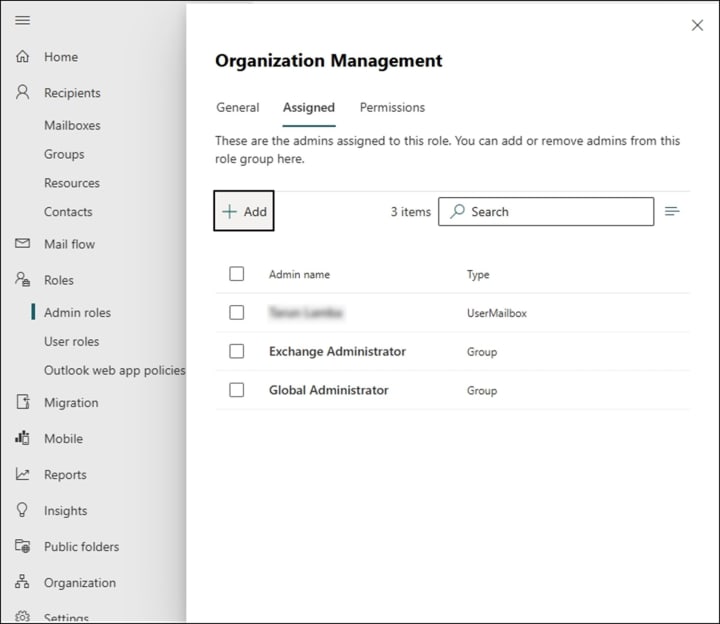Check the Exchange Administrator row checkbox
Viewport: 720px width, 624px height.
(x=236, y=351)
